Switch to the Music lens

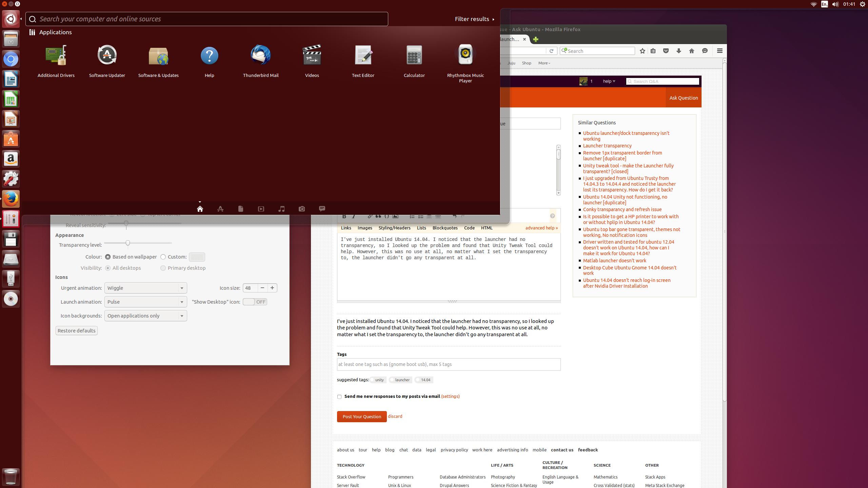[x=281, y=209]
